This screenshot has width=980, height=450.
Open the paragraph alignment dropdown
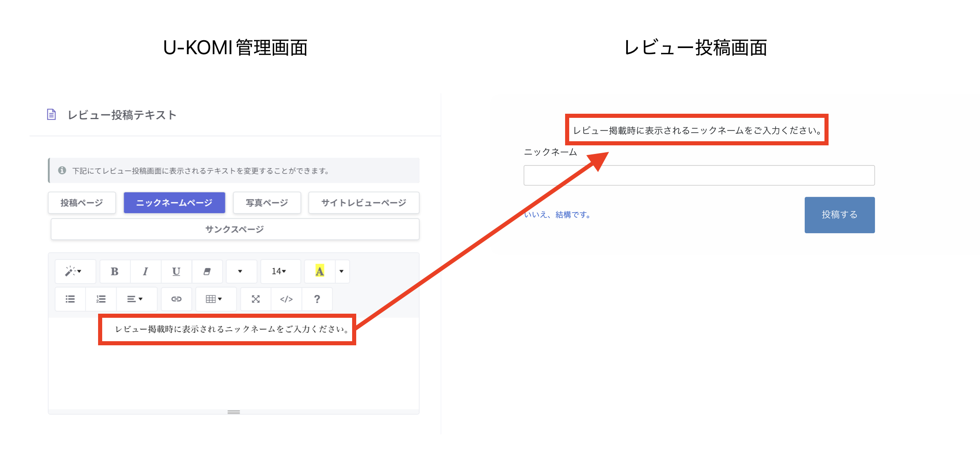(135, 299)
